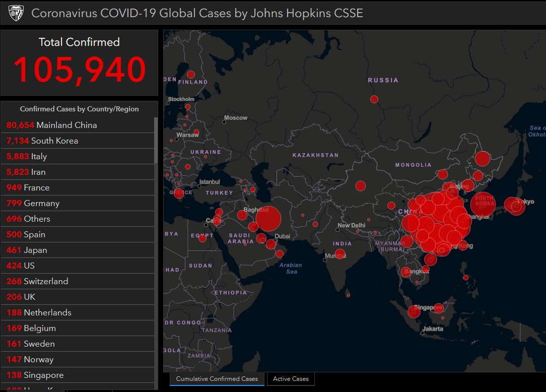Select Iran row with 5,823 cases

click(78, 172)
